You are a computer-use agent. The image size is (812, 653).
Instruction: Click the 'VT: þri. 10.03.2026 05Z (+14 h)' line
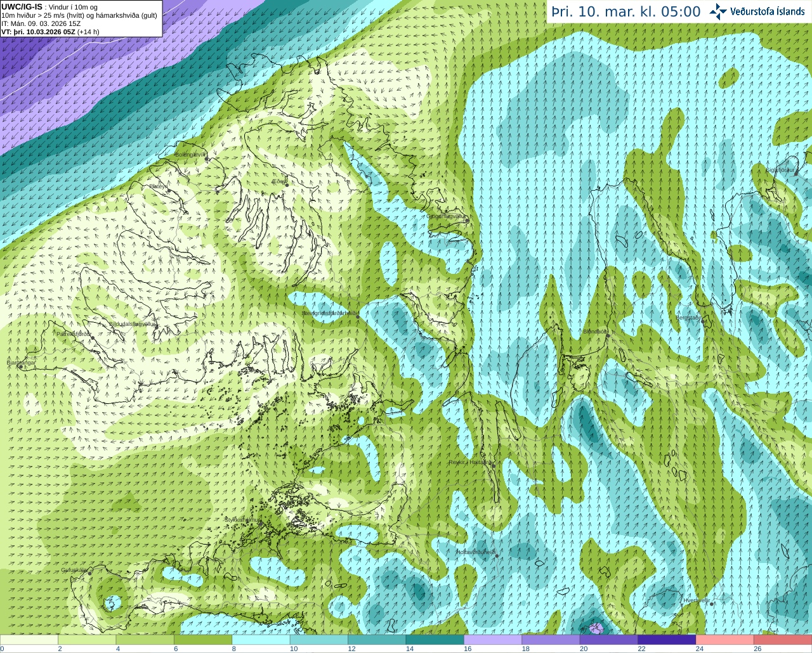[x=50, y=32]
